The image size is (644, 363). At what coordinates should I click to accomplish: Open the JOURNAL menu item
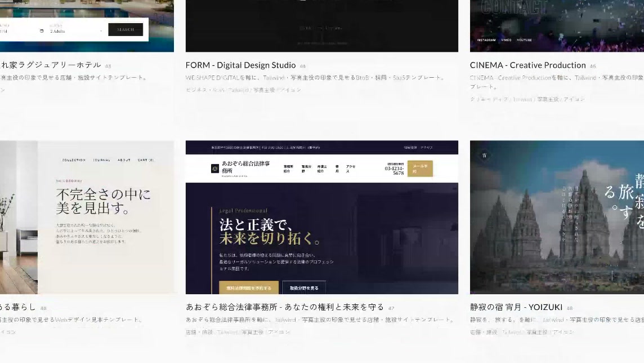pyautogui.click(x=101, y=160)
